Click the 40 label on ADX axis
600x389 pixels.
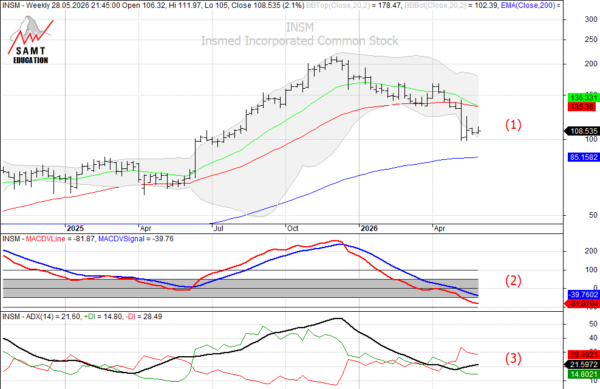pos(593,338)
